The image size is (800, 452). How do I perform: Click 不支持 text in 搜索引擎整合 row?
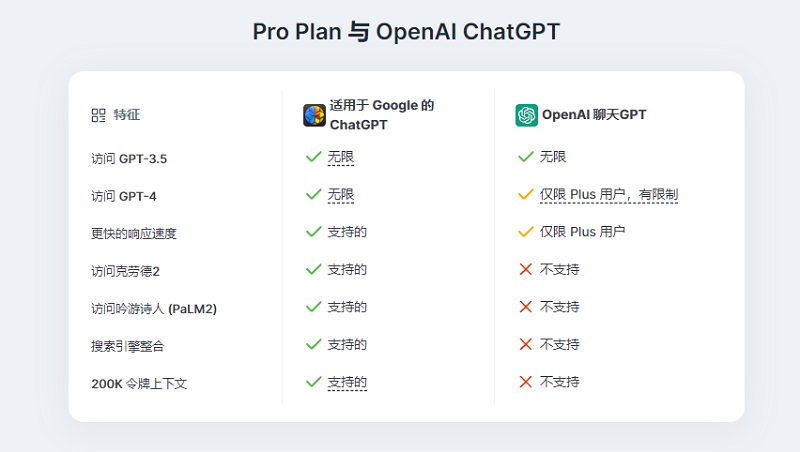pos(560,344)
